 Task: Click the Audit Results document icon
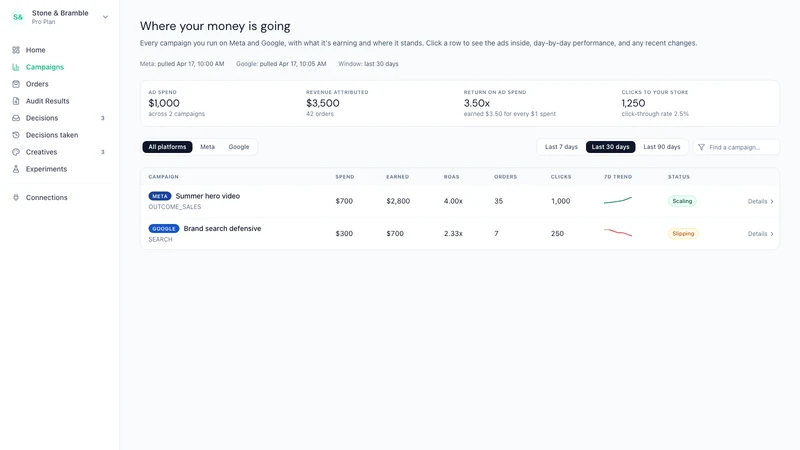16,101
